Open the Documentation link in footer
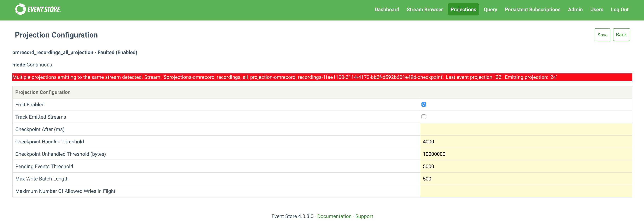The image size is (644, 223). (x=334, y=216)
